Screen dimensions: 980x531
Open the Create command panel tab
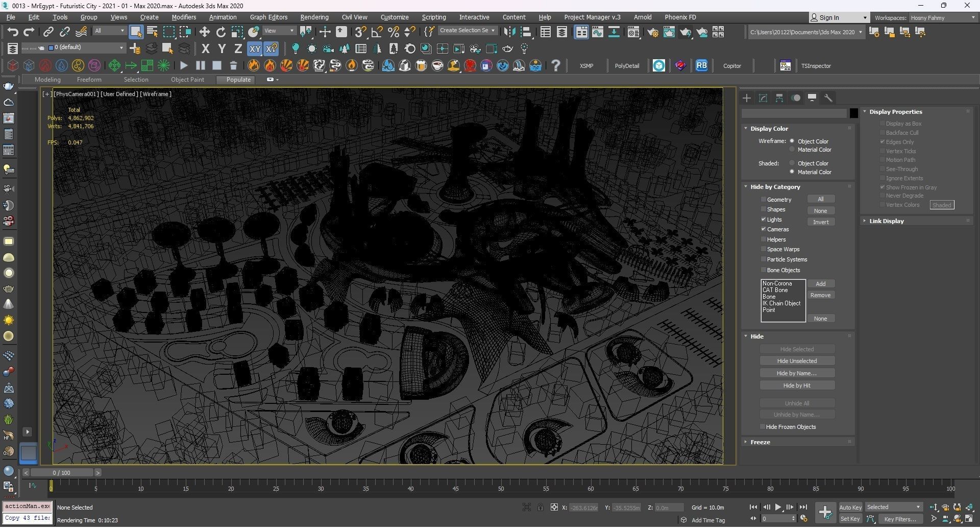click(x=747, y=98)
